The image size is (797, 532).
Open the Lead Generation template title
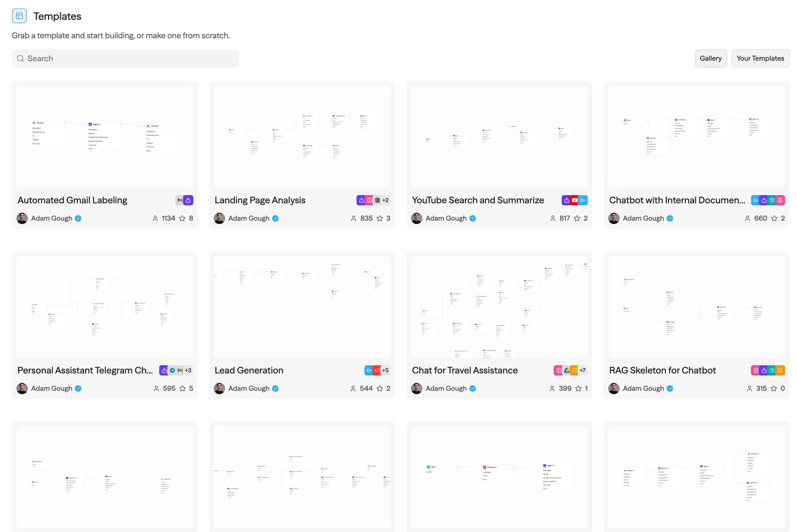click(x=249, y=370)
